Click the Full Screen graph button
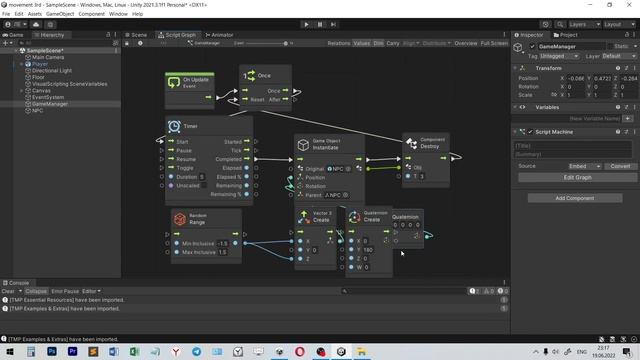Image resolution: width=640 pixels, height=360 pixels. (x=494, y=43)
